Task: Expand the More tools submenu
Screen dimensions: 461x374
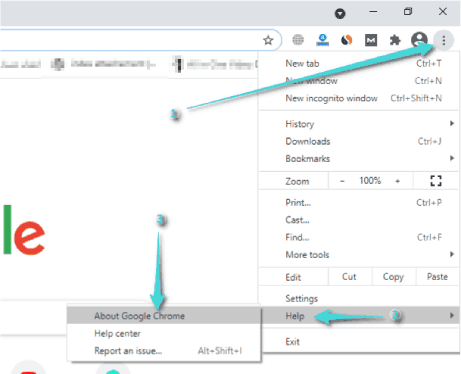Action: click(359, 254)
